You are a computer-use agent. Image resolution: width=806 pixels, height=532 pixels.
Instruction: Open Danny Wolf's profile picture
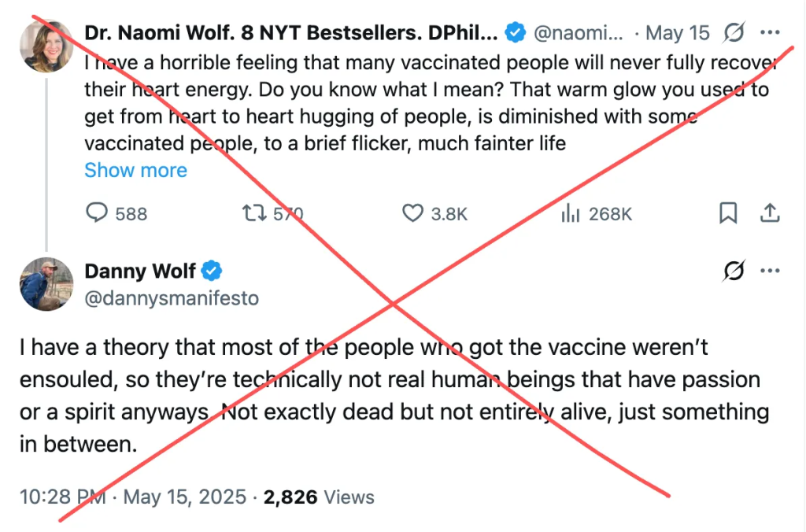[x=46, y=284]
